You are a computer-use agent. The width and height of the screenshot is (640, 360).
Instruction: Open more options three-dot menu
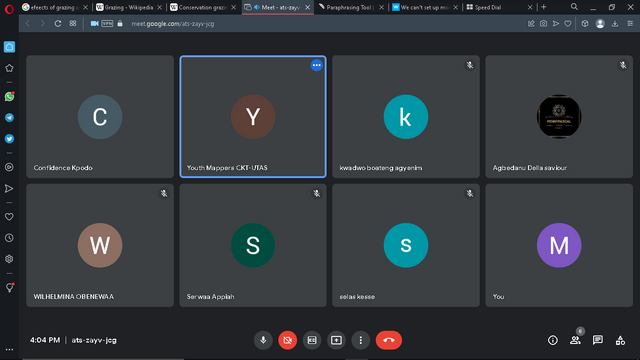point(360,340)
